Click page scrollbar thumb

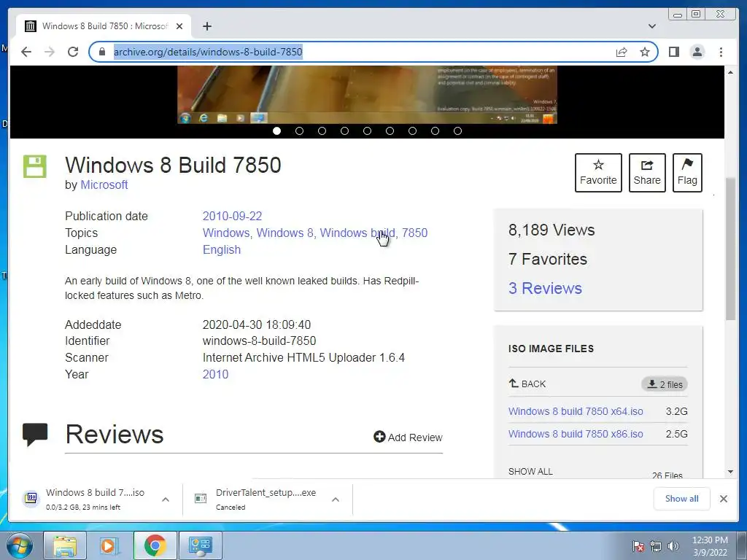[x=730, y=249]
